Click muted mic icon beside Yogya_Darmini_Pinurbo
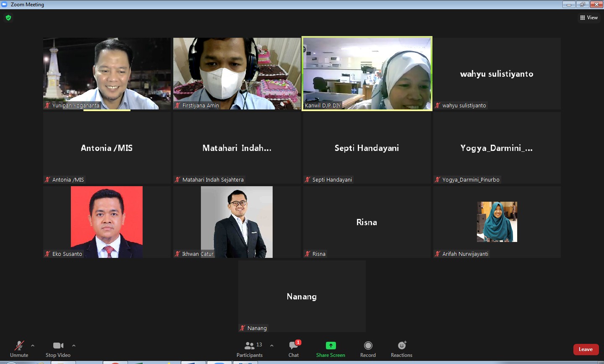 click(437, 180)
